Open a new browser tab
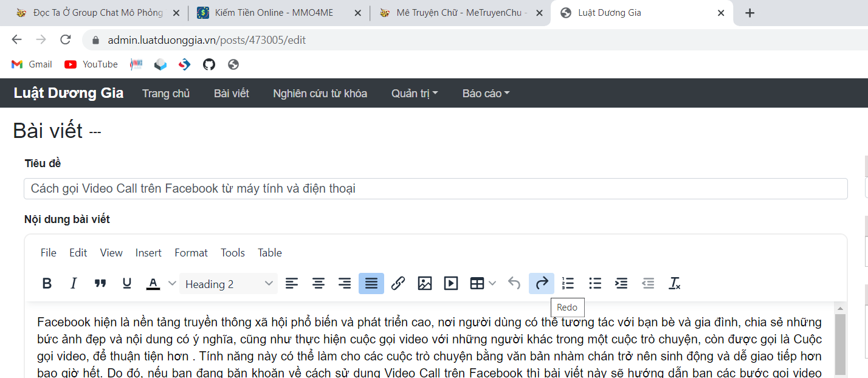Screen dimensions: 868x378 pyautogui.click(x=749, y=13)
